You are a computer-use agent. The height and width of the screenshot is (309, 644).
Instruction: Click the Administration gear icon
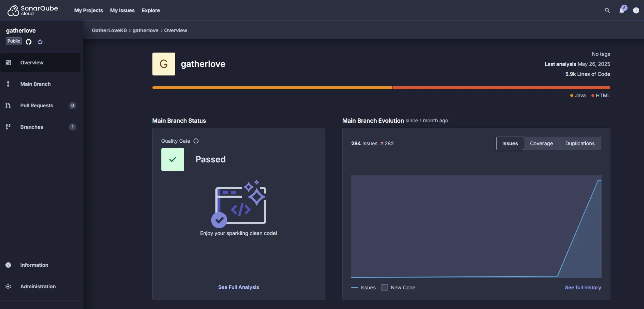tap(8, 286)
